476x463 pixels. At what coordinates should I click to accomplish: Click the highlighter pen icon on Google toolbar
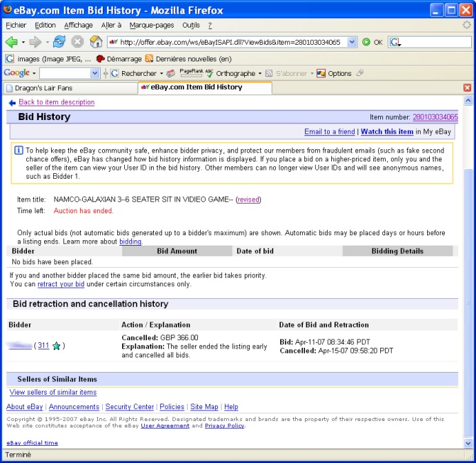coord(359,72)
